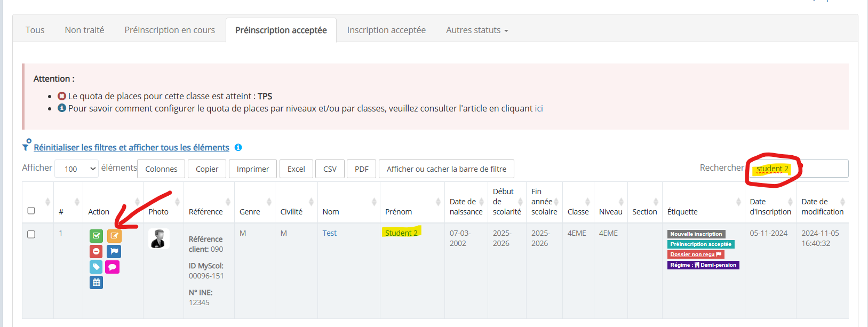Click the orange edit pencil action icon

(114, 236)
